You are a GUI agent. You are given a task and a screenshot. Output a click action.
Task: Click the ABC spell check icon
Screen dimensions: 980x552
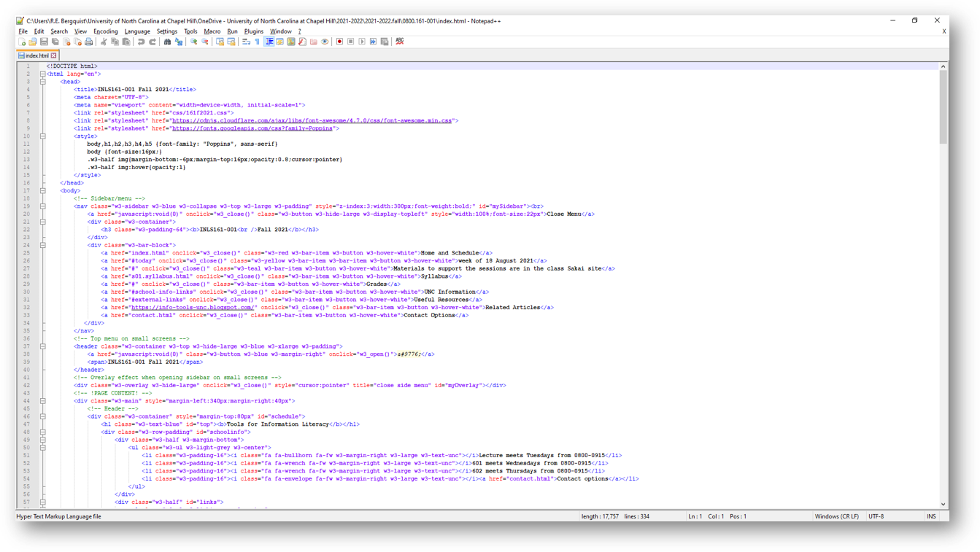point(400,42)
